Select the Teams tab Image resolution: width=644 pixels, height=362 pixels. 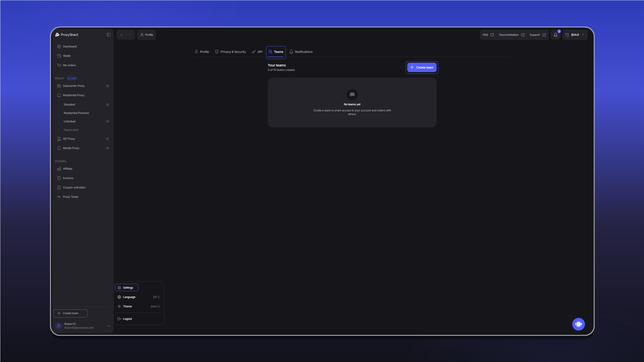pyautogui.click(x=276, y=52)
